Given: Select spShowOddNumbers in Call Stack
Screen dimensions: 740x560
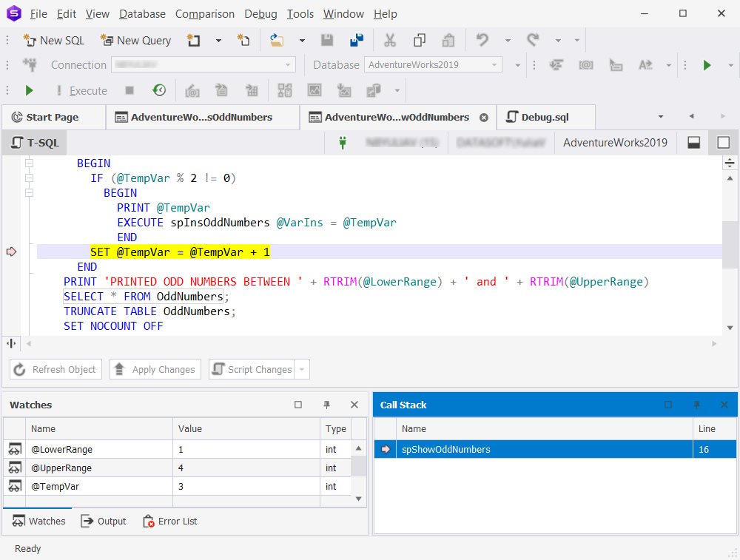Looking at the screenshot, I should click(x=556, y=449).
